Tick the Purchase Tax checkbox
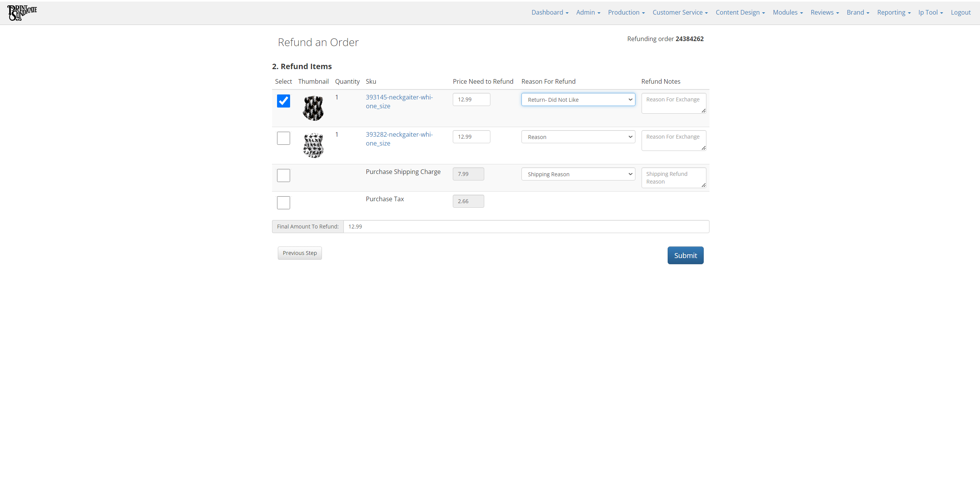 point(284,203)
